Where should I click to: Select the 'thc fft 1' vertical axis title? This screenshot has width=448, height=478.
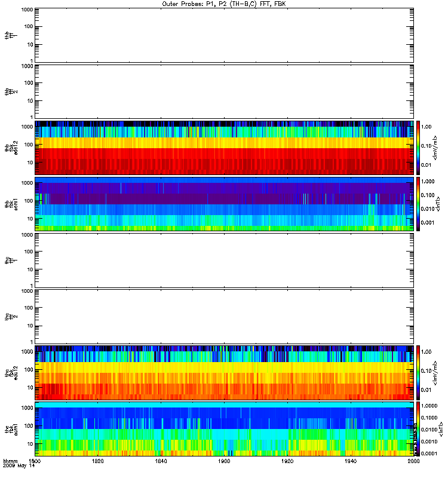pyautogui.click(x=11, y=261)
